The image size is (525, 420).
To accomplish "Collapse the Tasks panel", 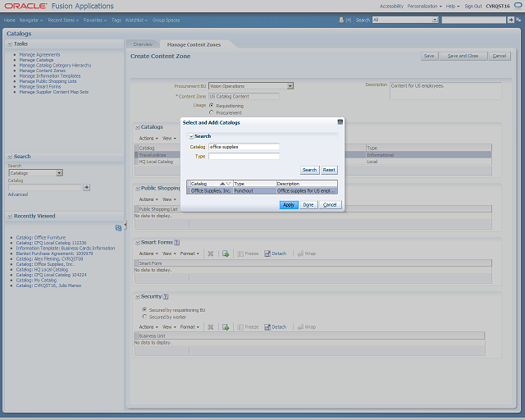I will coord(10,43).
